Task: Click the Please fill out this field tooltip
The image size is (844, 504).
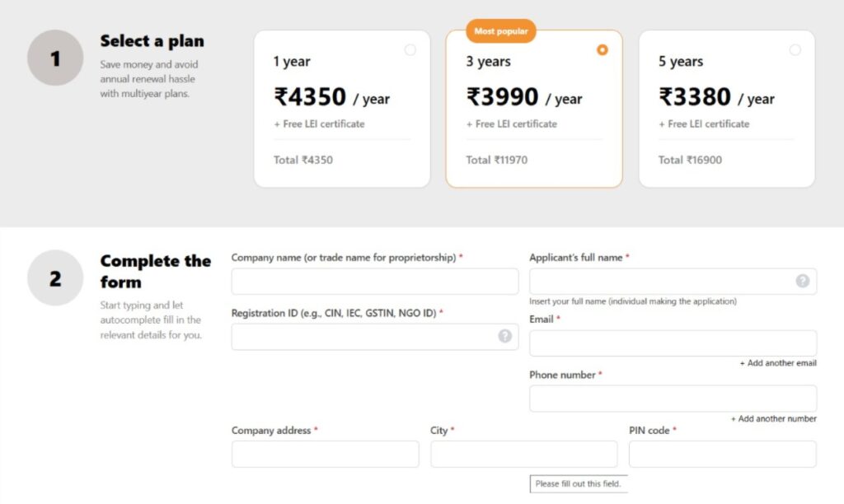Action: click(579, 484)
